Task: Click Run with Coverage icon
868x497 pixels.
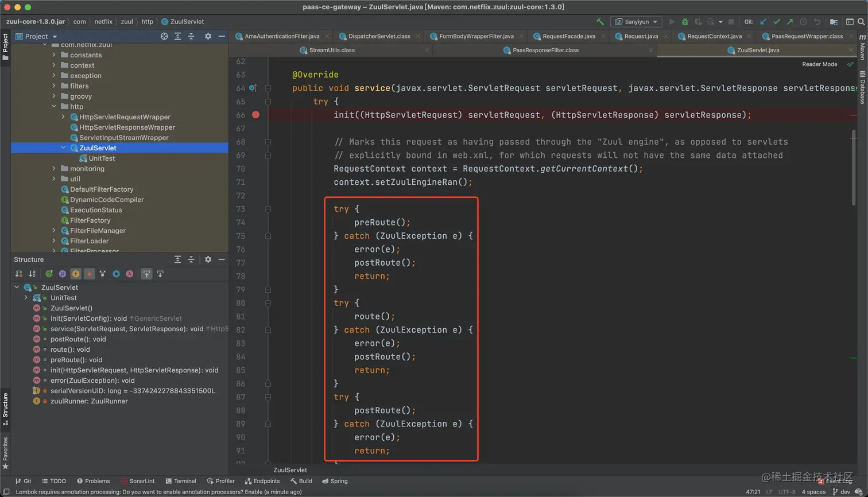Action: 698,22
